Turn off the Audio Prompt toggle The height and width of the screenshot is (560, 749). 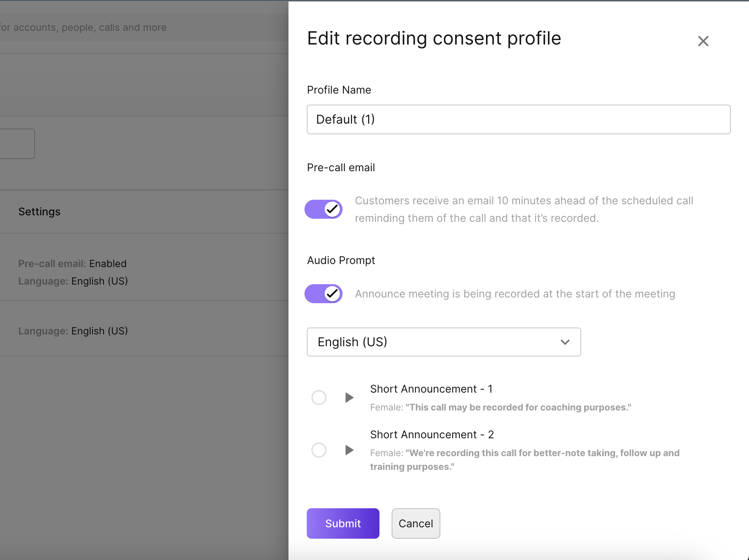324,294
